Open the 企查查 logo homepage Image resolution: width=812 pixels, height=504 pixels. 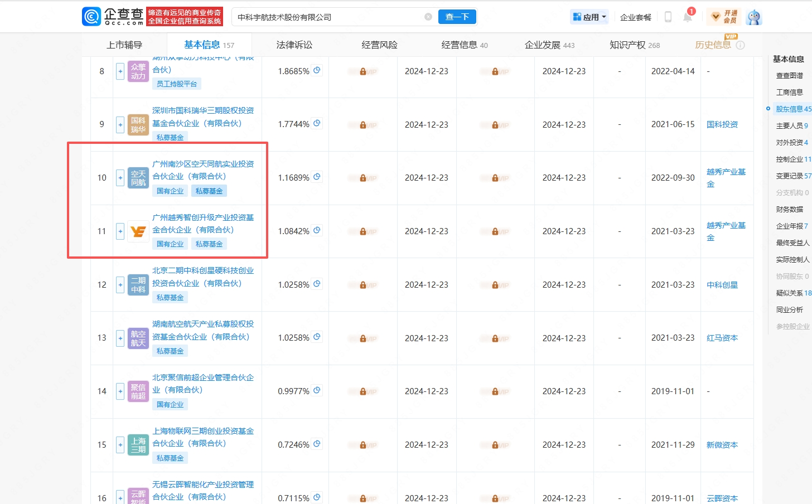tap(113, 17)
